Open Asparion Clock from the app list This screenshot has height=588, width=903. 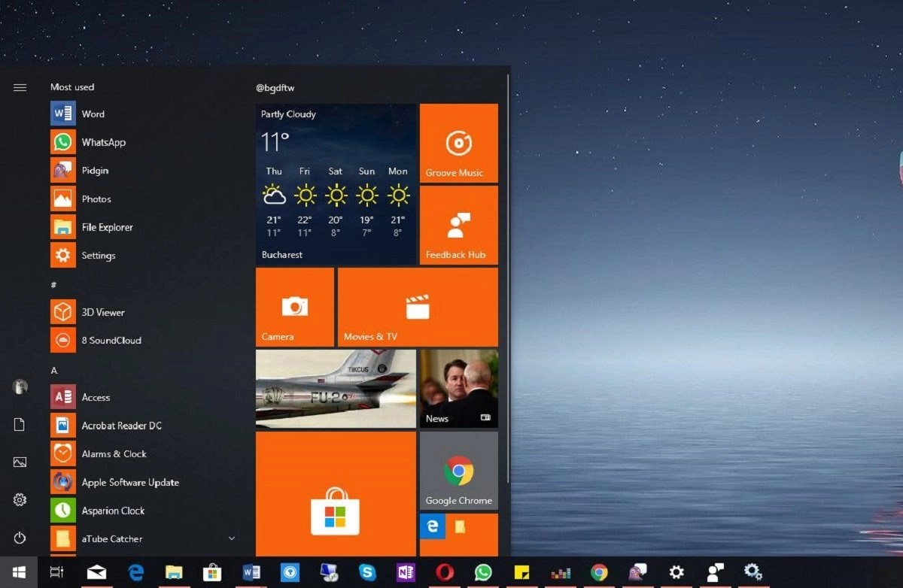point(143,511)
